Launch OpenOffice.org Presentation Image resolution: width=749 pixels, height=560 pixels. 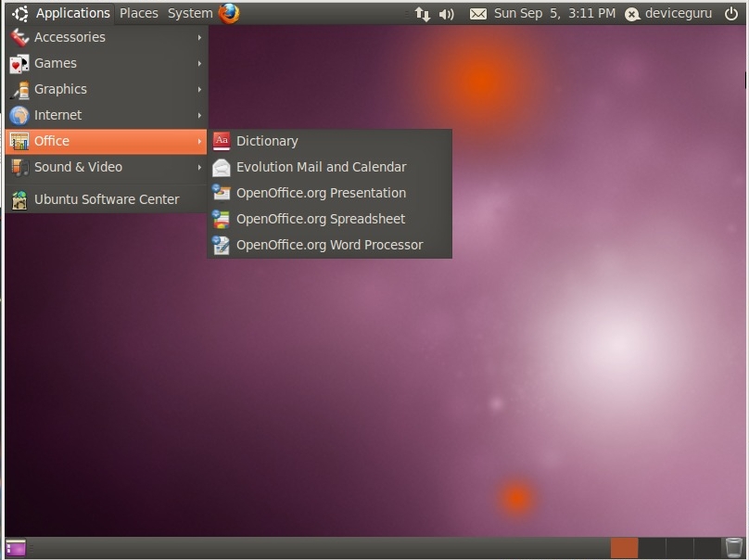[x=330, y=193]
